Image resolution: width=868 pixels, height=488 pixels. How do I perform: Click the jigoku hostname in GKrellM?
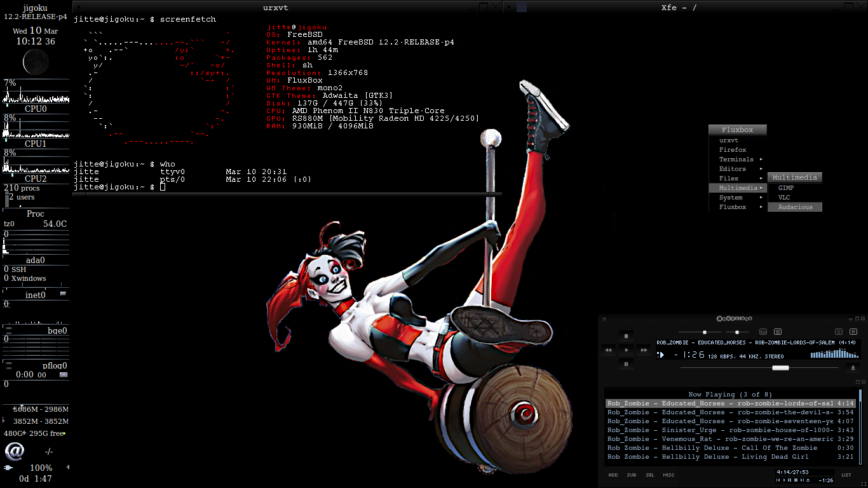[x=36, y=8]
